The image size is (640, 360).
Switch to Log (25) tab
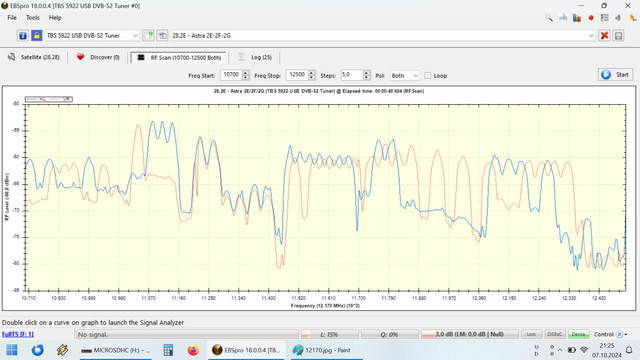(x=255, y=57)
